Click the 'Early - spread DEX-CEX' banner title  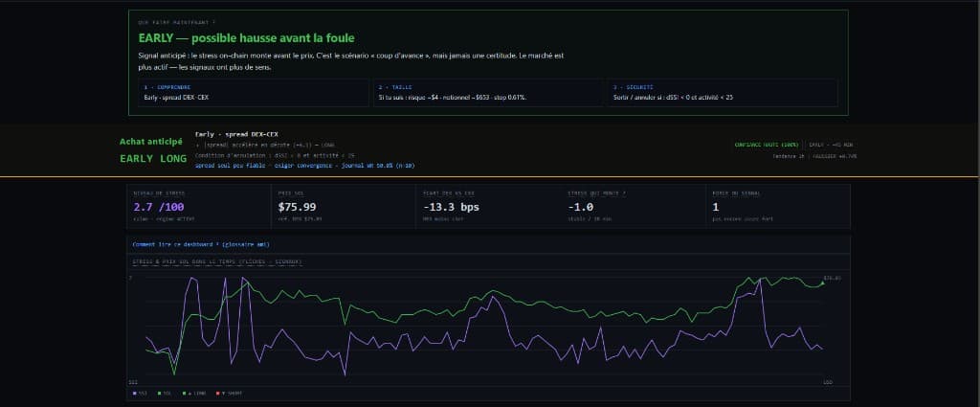[x=237, y=134]
